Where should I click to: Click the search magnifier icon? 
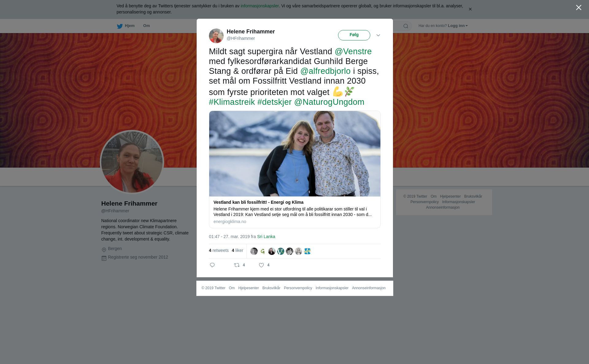[x=406, y=26]
